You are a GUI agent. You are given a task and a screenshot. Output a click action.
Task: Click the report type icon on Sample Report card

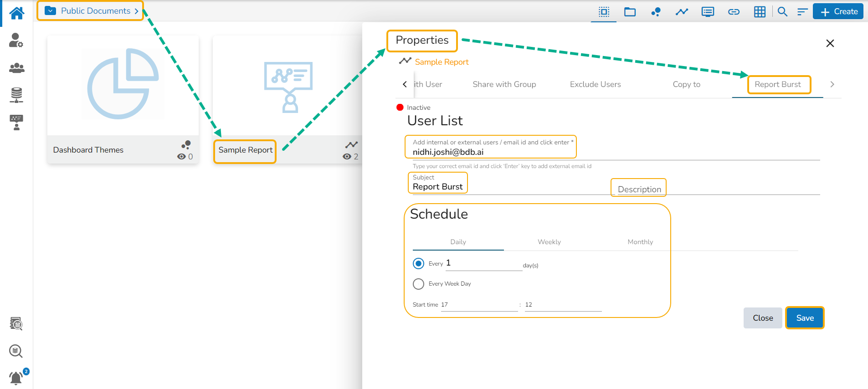(351, 145)
